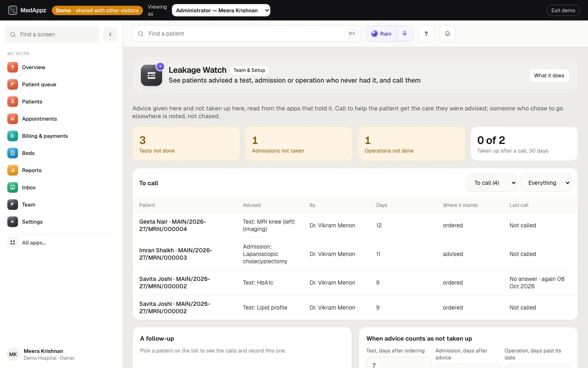
Task: Click Test: HbA1c advised cell
Action: 258,283
